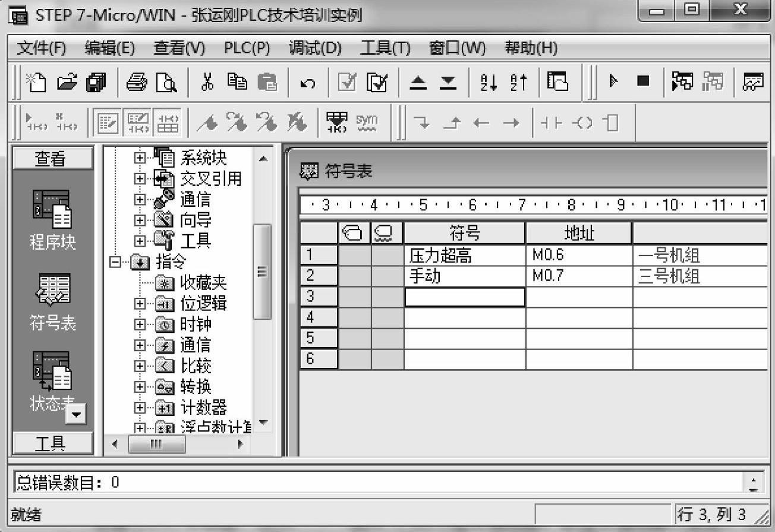The width and height of the screenshot is (775, 532).
Task: Select the 收藏夹 tree item
Action: tap(203, 283)
